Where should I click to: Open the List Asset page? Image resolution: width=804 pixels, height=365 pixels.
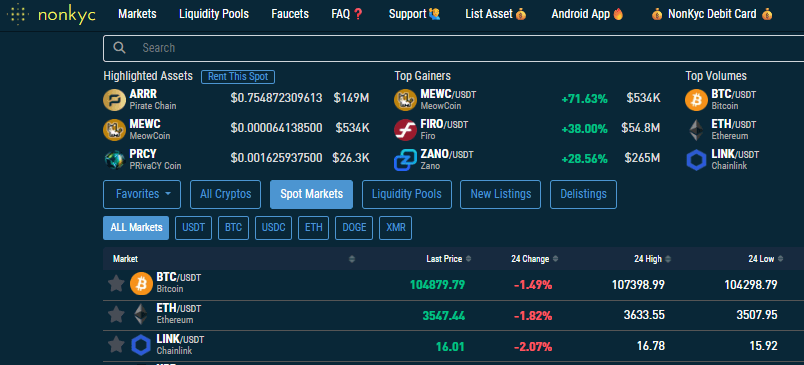pyautogui.click(x=496, y=14)
